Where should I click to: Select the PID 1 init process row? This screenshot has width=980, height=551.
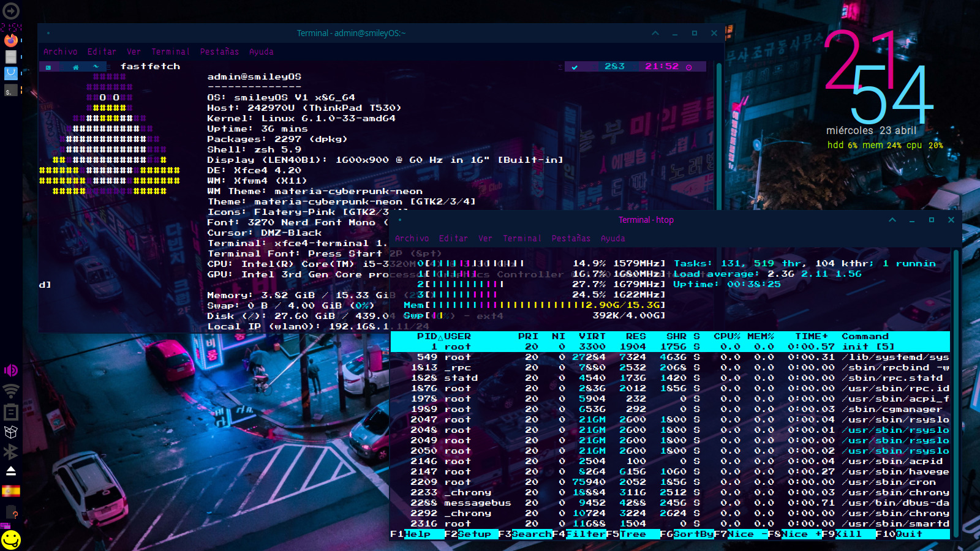coord(670,347)
